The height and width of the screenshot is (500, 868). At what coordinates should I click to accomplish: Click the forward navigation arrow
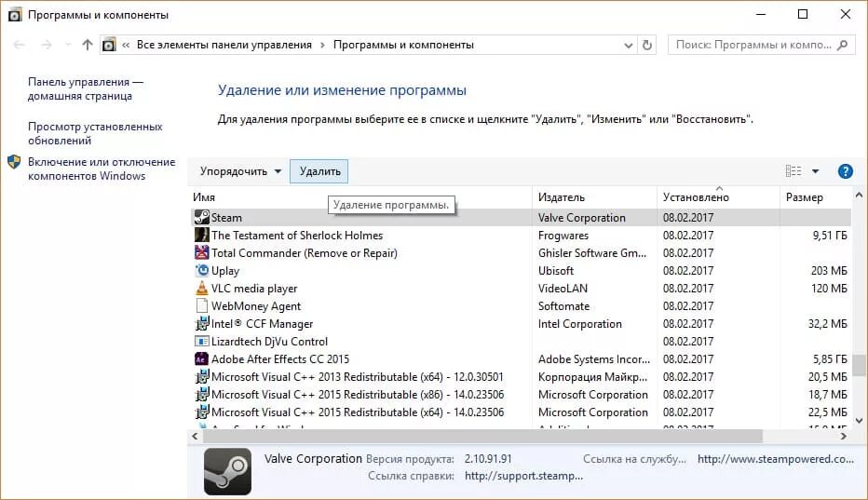point(47,45)
